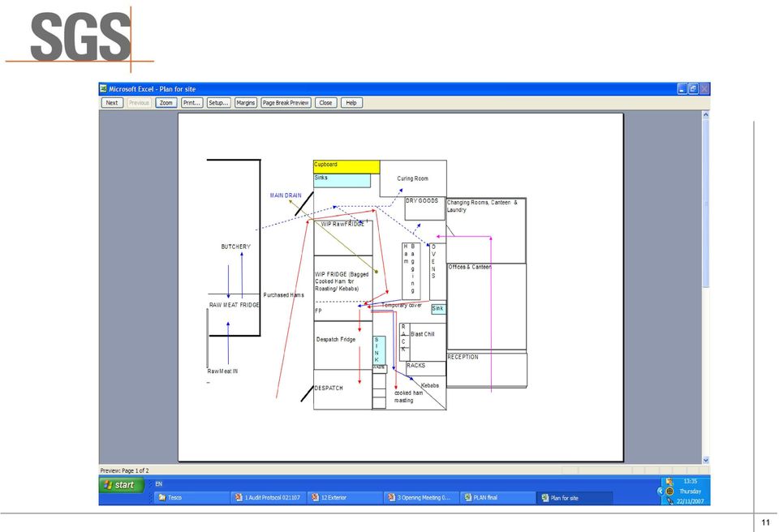Viewport: 779px width, 532px height.
Task: Switch to Page Break Preview
Action: pos(286,103)
